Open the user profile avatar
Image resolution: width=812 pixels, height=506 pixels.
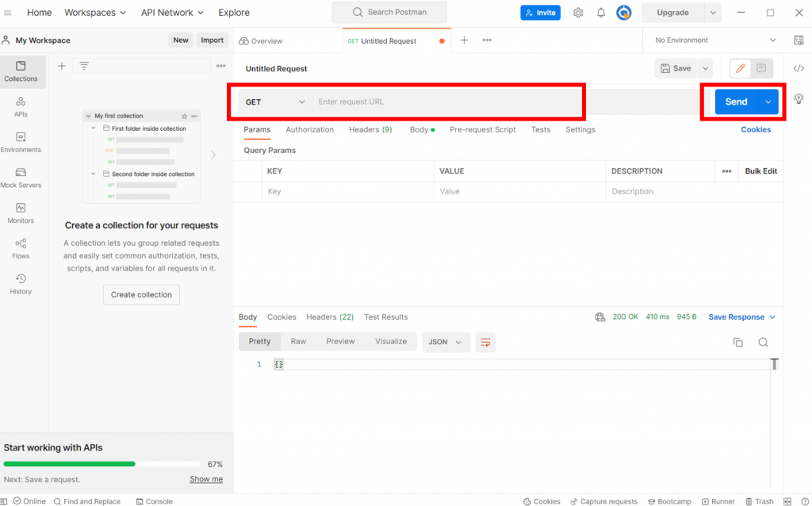click(x=623, y=13)
